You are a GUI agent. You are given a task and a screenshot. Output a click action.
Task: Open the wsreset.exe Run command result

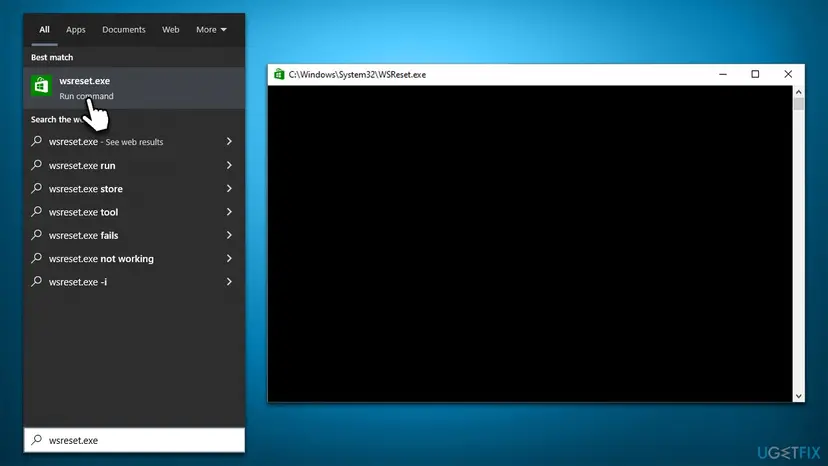[134, 88]
